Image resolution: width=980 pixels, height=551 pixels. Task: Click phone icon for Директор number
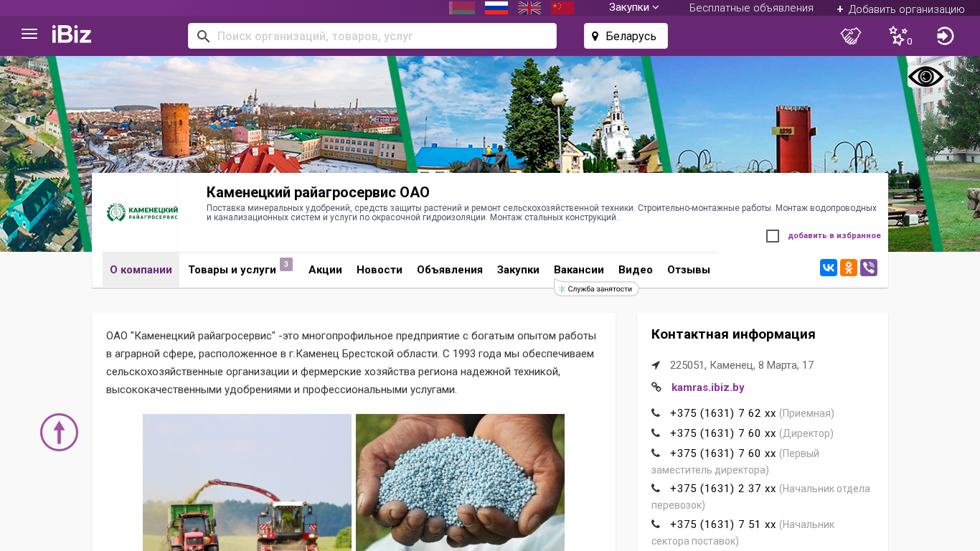pos(656,433)
